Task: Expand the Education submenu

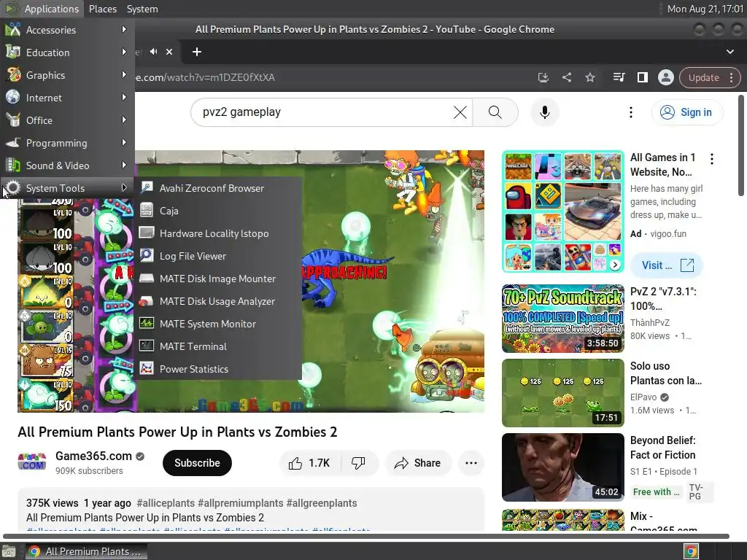Action: coord(67,52)
